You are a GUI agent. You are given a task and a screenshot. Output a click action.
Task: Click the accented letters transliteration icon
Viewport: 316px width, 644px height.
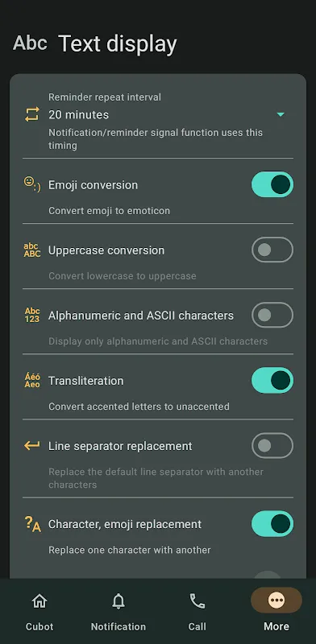pyautogui.click(x=32, y=380)
